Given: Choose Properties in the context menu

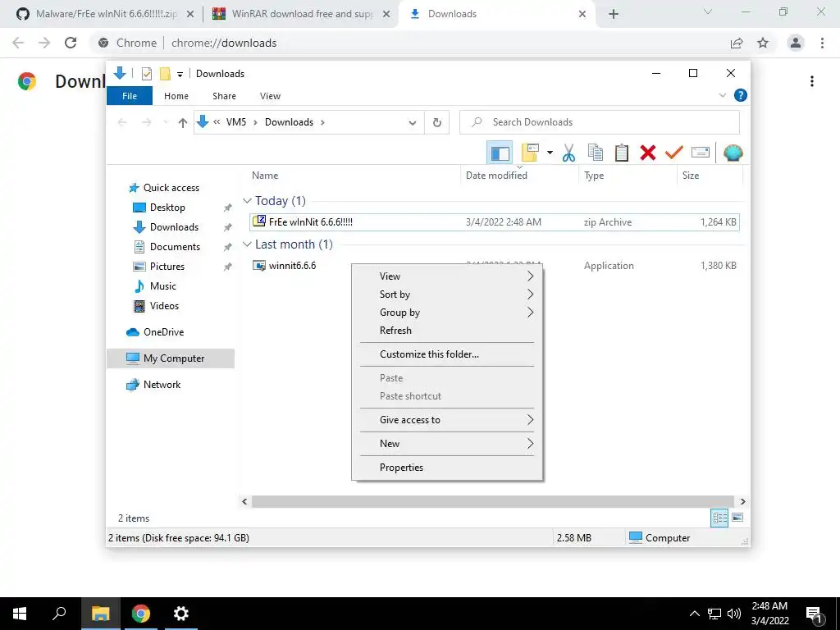Looking at the screenshot, I should coord(447,467).
